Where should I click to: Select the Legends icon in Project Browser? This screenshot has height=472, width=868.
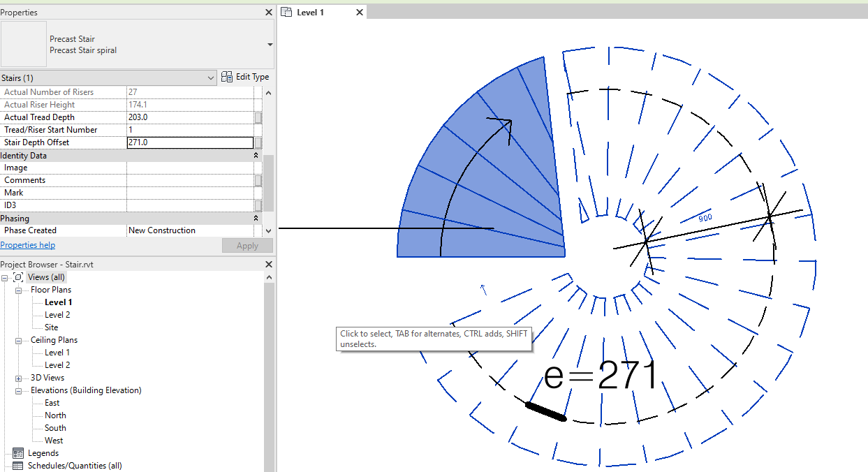pos(20,452)
